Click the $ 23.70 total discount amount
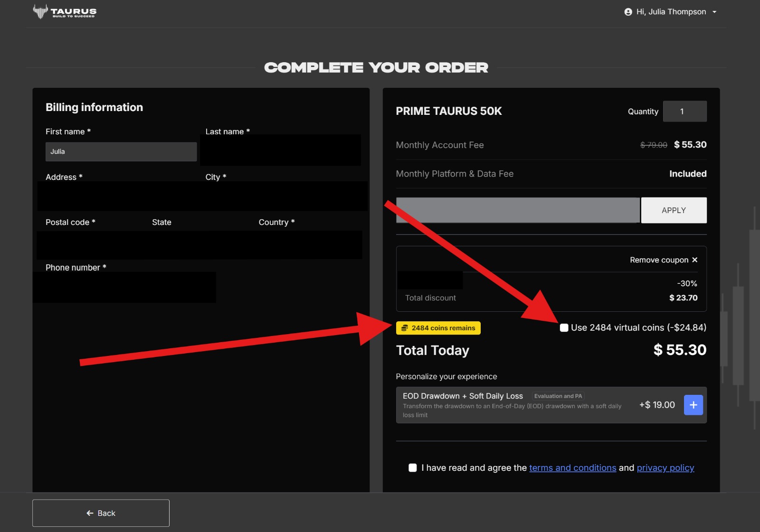 click(683, 298)
